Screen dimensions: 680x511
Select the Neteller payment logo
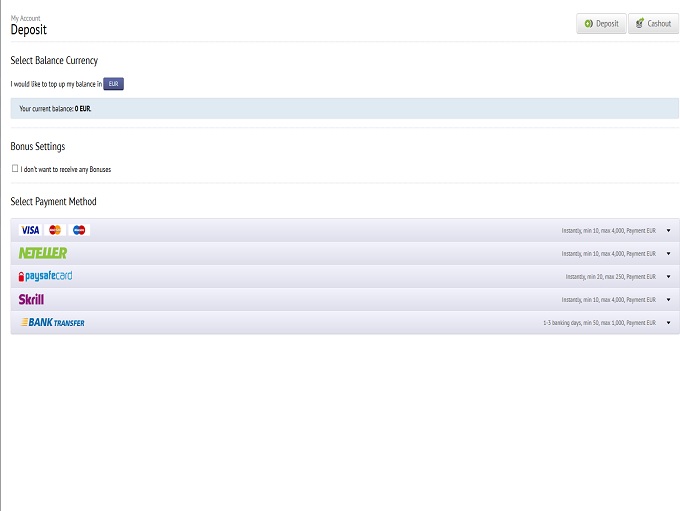click(43, 253)
